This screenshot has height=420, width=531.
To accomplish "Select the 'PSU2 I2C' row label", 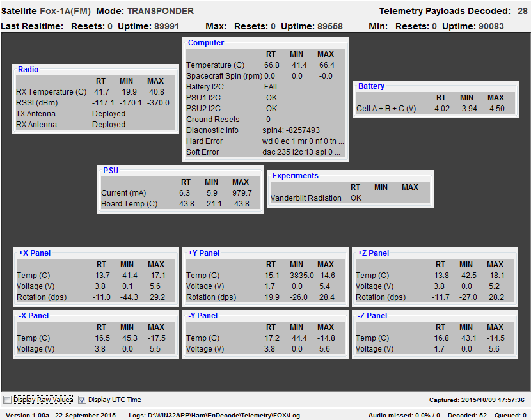I will tap(203, 108).
